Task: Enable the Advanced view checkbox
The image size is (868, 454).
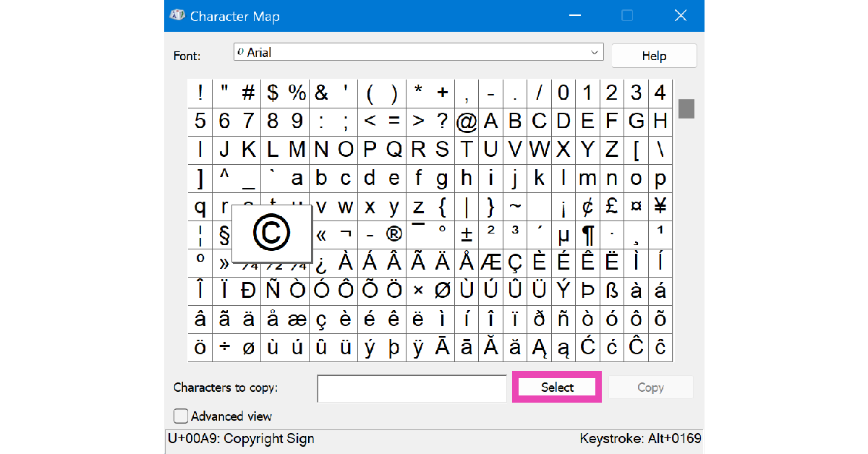Action: coord(181,416)
